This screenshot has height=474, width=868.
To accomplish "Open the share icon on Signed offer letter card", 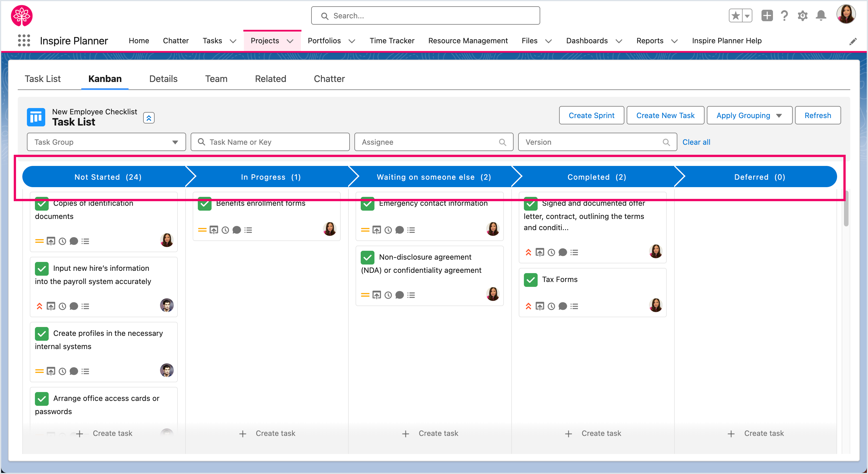I will pos(540,252).
